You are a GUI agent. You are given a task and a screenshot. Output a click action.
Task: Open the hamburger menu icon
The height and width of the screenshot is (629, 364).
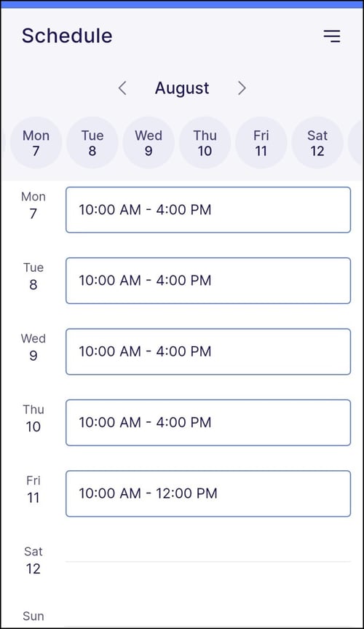[x=332, y=36]
